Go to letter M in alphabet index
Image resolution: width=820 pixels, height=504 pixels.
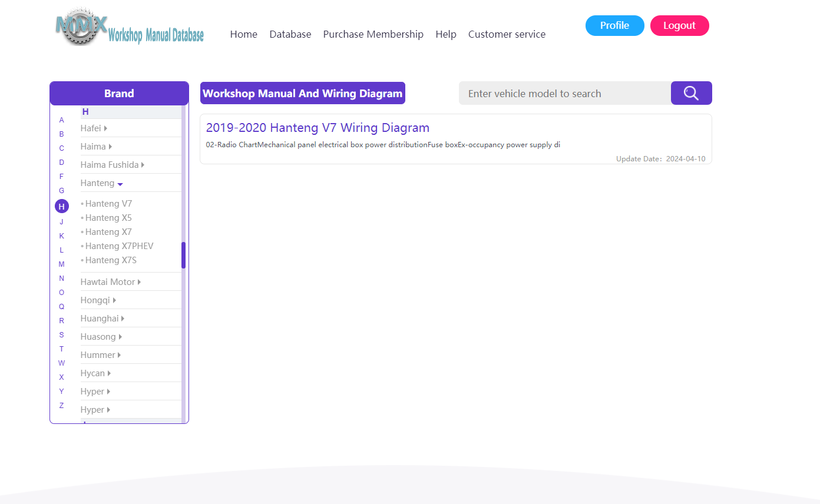[x=61, y=264]
